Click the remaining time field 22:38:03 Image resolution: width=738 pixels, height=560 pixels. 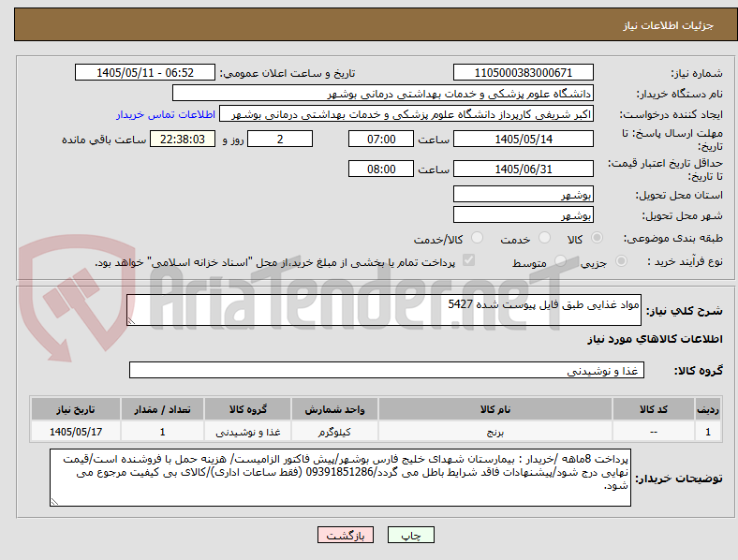coord(183,139)
